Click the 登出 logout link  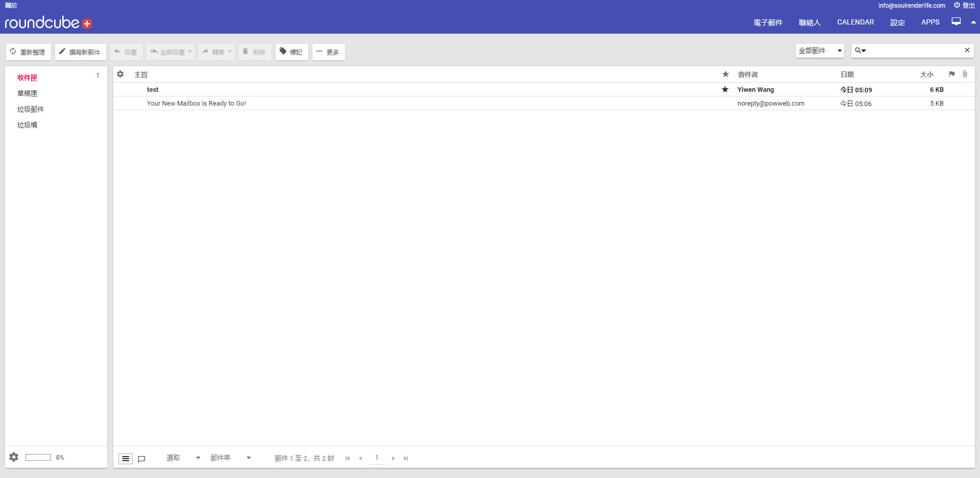click(964, 6)
